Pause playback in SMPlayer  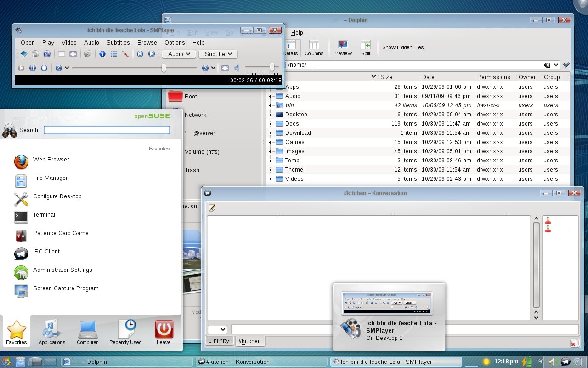tap(33, 68)
